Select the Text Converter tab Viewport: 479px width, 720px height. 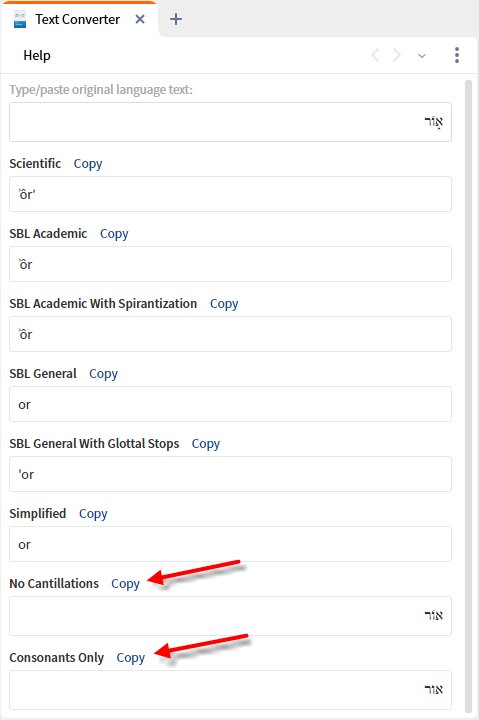79,19
